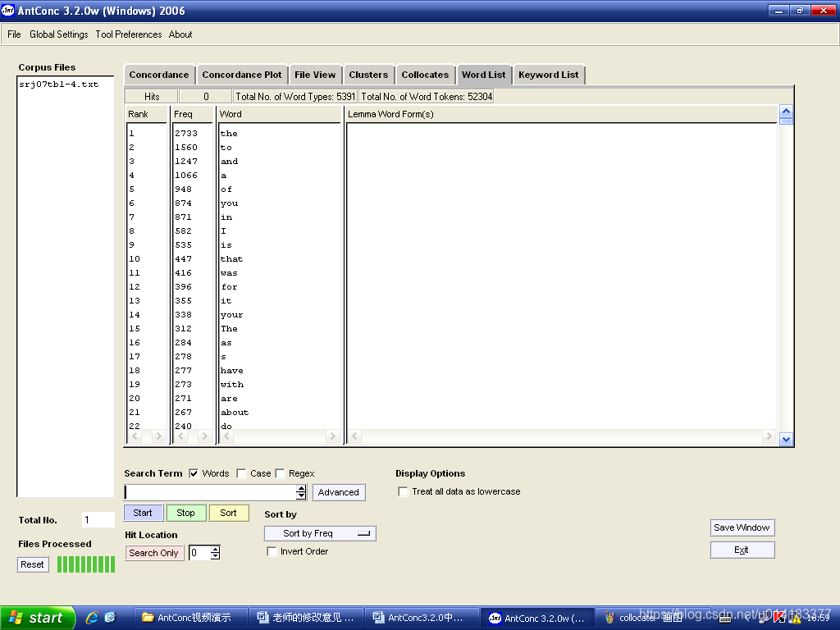Viewport: 840px width, 630px height.
Task: Click the results scroll up arrow
Action: [x=786, y=112]
